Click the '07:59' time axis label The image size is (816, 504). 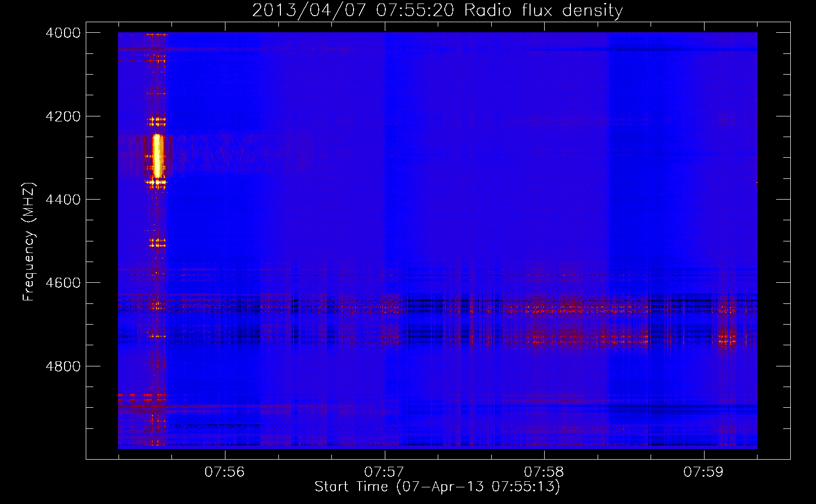[x=704, y=472]
